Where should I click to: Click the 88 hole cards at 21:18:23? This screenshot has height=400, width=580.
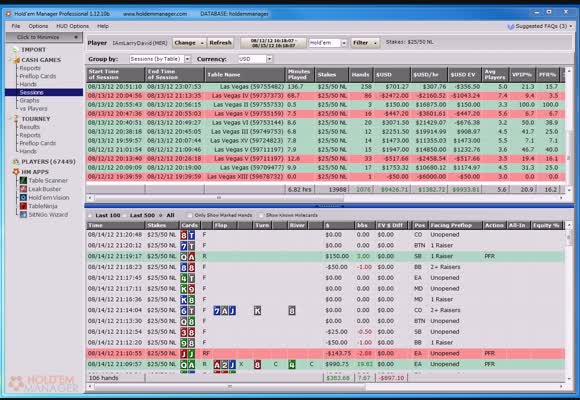tap(188, 267)
